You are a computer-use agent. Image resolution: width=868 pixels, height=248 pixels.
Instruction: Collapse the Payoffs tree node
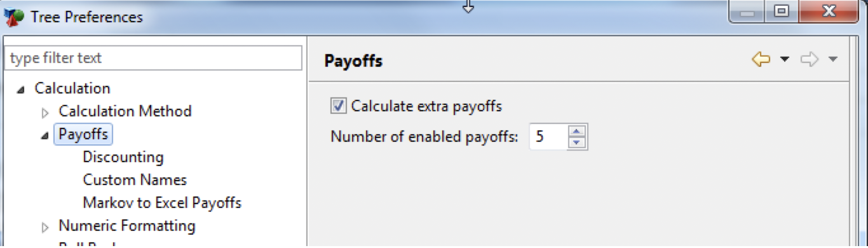[x=44, y=135]
